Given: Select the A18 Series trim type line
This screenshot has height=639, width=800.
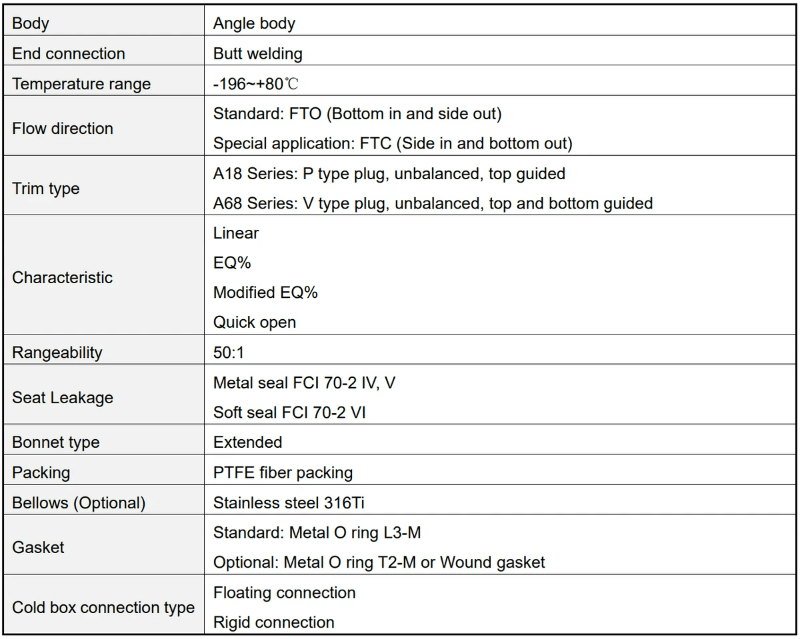Looking at the screenshot, I should click(389, 173).
